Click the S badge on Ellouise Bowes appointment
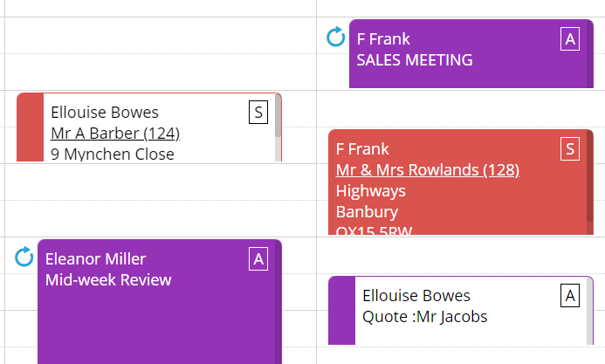This screenshot has width=605, height=364. tap(258, 113)
